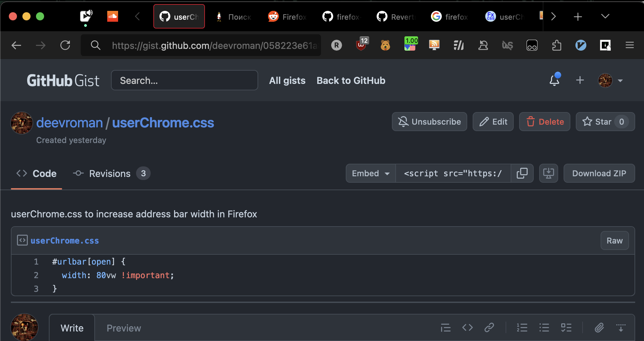644x341 pixels.
Task: Click the gray R extension icon
Action: click(x=337, y=45)
